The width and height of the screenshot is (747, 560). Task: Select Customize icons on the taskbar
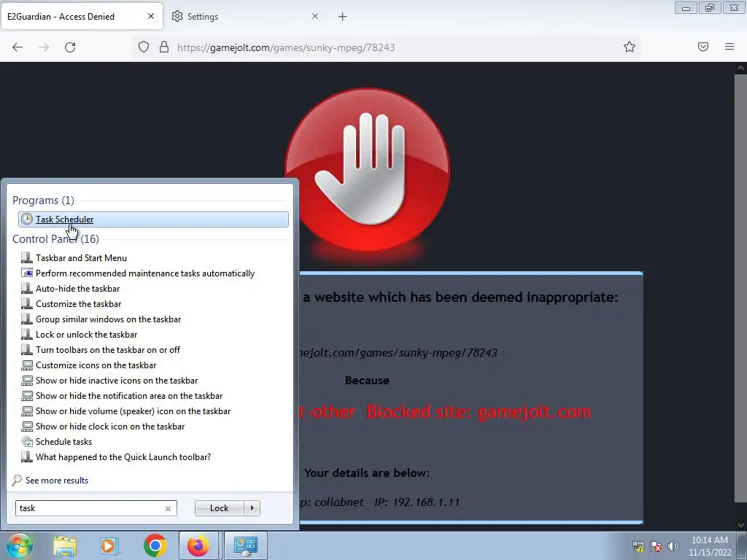click(x=96, y=365)
